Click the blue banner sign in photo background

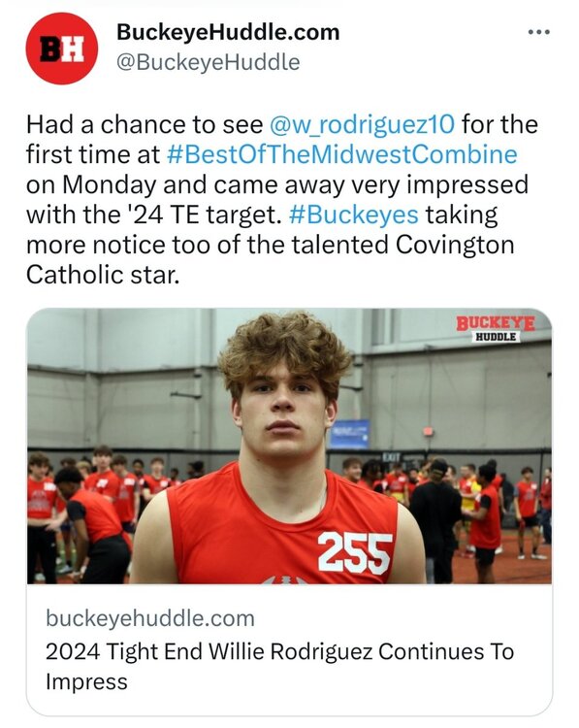tap(350, 434)
